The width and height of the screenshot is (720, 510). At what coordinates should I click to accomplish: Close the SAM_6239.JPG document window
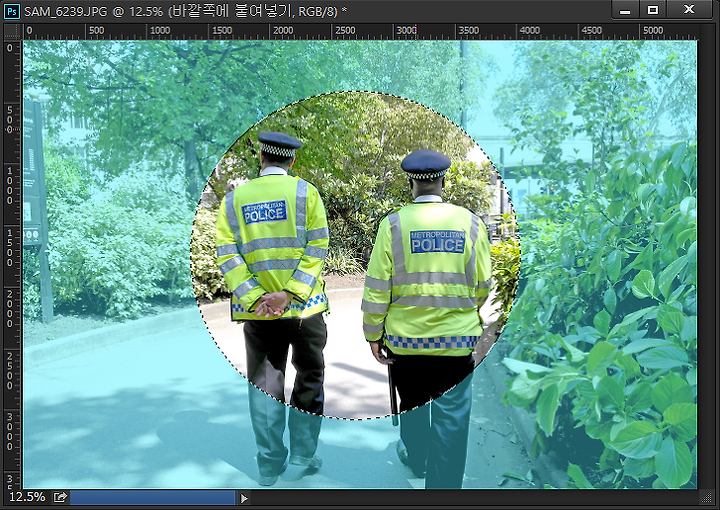(688, 10)
